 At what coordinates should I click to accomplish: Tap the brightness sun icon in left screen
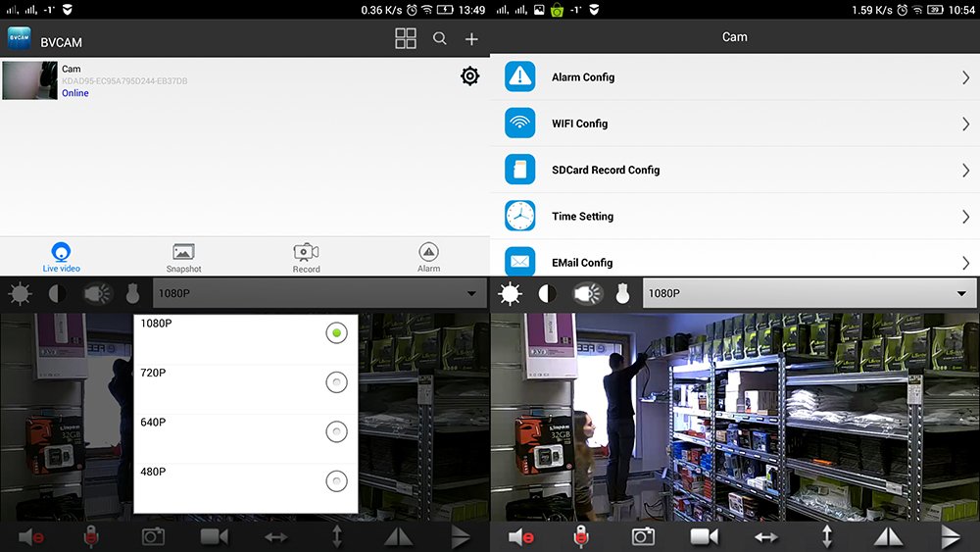[20, 293]
